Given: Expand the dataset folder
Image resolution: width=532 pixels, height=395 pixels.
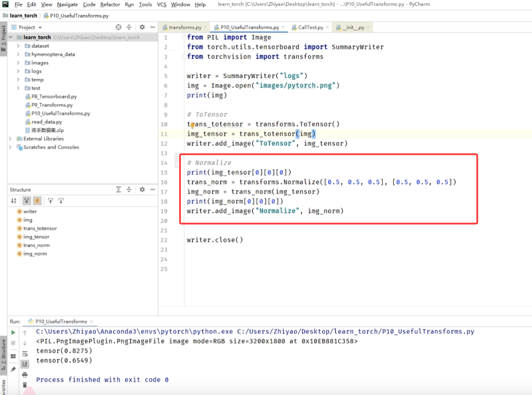Looking at the screenshot, I should (x=18, y=46).
